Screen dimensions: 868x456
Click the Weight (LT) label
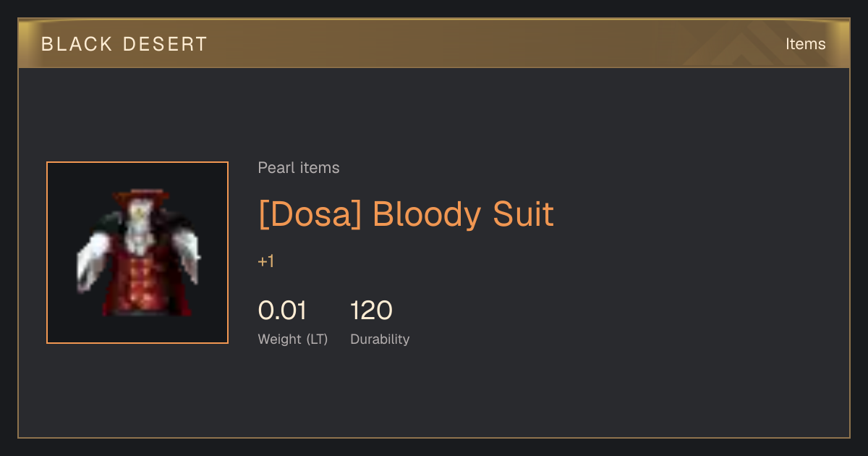pos(293,339)
